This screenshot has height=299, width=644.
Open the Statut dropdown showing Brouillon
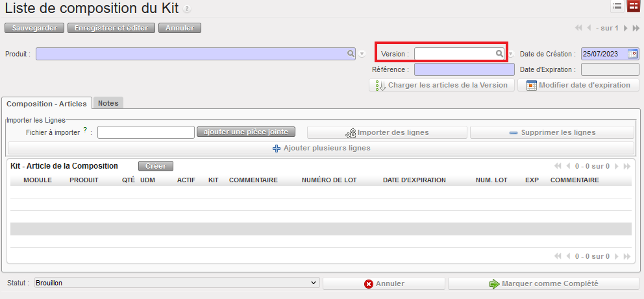177,283
